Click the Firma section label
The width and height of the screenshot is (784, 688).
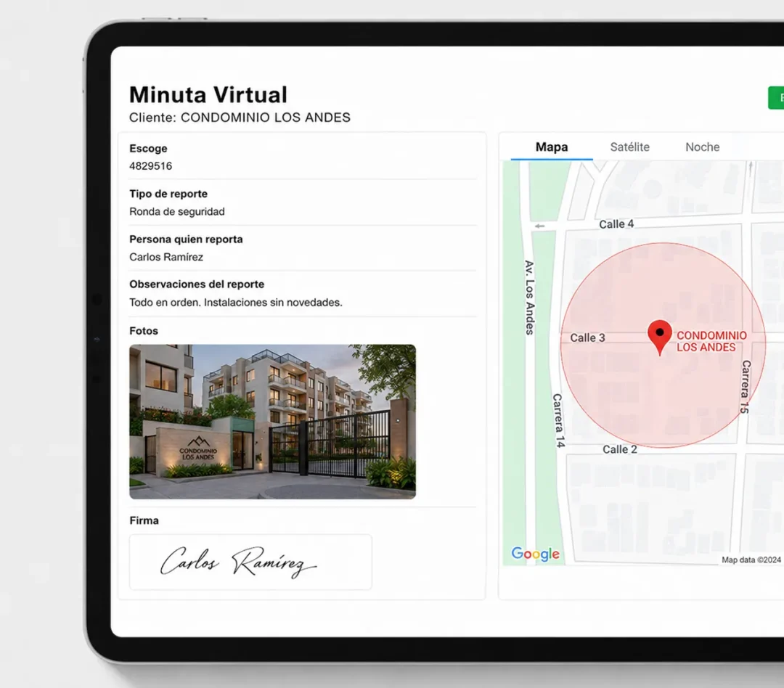point(144,520)
